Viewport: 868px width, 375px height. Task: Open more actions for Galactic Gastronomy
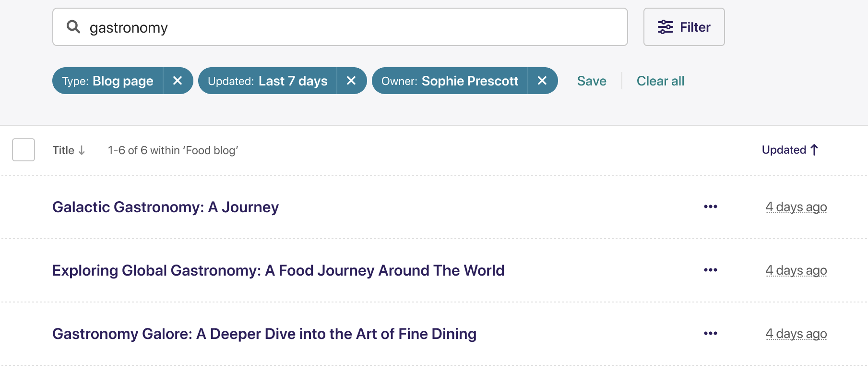(x=710, y=207)
